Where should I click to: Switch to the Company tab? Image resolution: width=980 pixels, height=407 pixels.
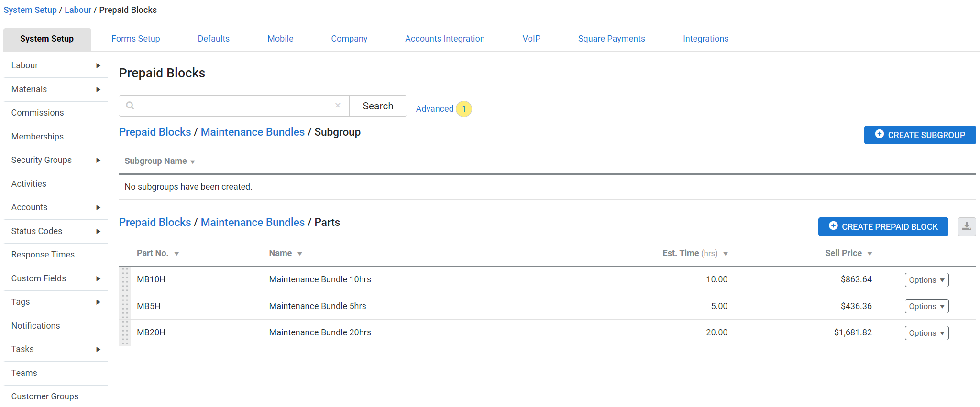349,39
